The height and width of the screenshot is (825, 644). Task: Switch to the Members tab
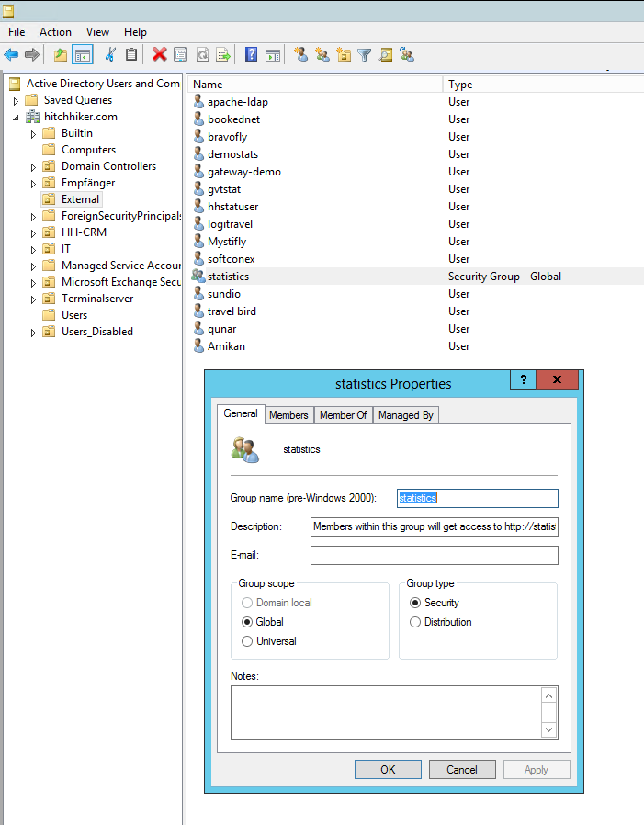click(288, 415)
